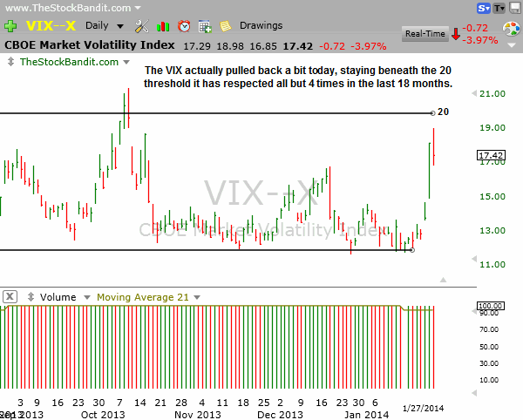The height and width of the screenshot is (420, 523).
Task: Click the bar chart indicators icon
Action: click(x=162, y=25)
